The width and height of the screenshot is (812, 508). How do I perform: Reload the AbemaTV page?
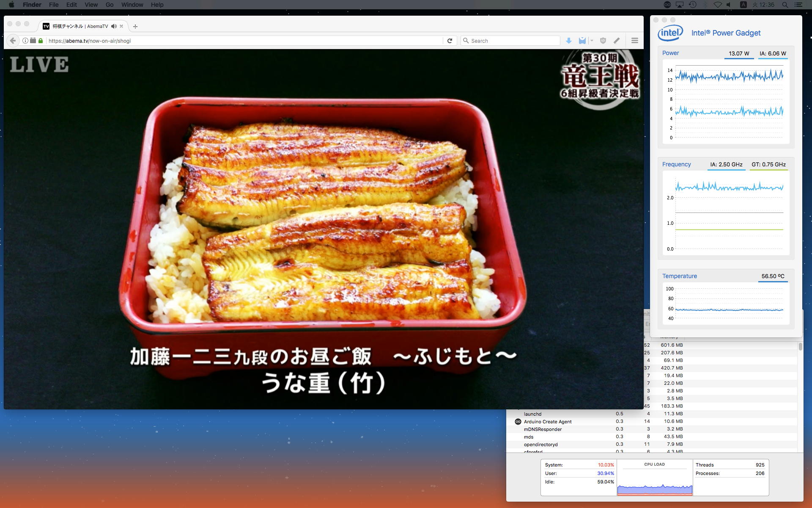450,41
